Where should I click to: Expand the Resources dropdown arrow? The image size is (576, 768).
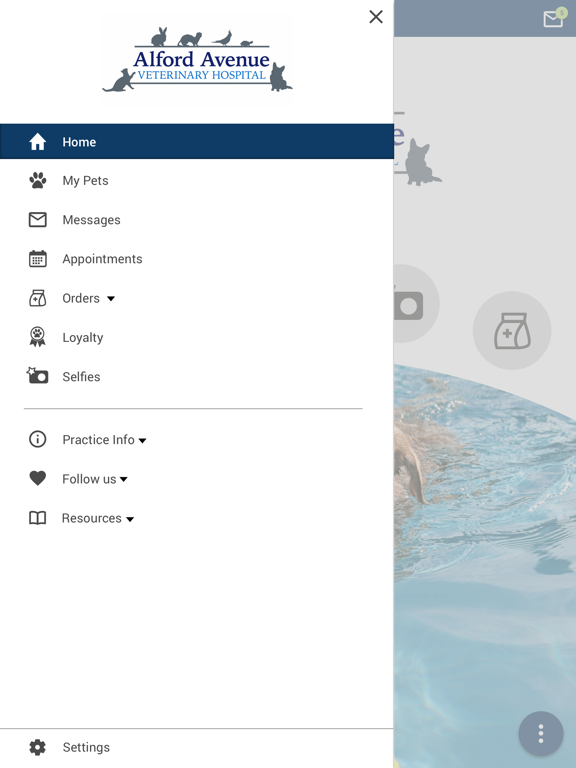pos(130,519)
